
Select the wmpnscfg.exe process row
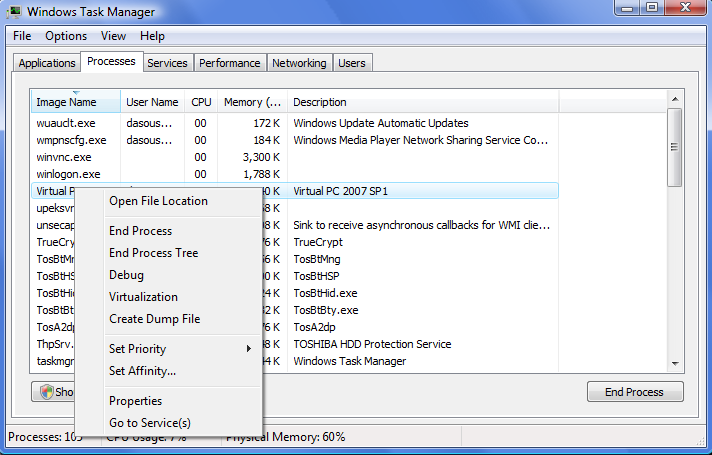coord(295,140)
